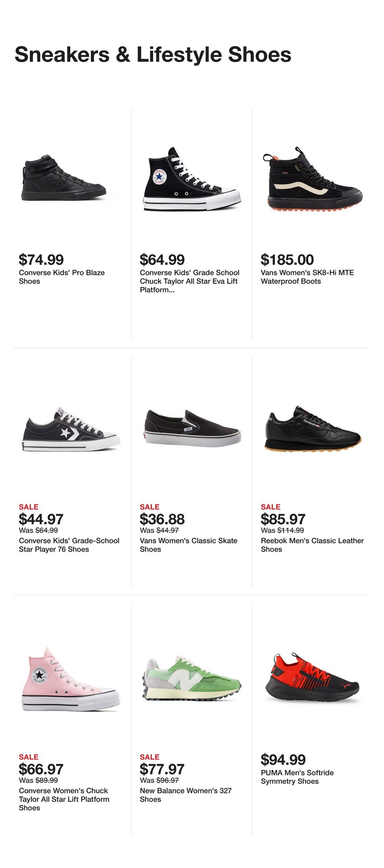Click the black Converse Pro Blaze shoe image
The height and width of the screenshot is (868, 384).
[x=63, y=178]
